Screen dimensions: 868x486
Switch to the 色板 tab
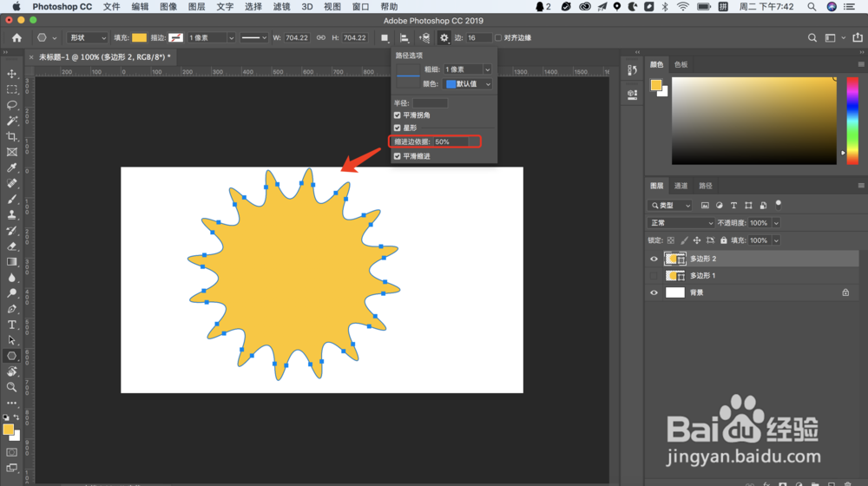[x=681, y=64]
